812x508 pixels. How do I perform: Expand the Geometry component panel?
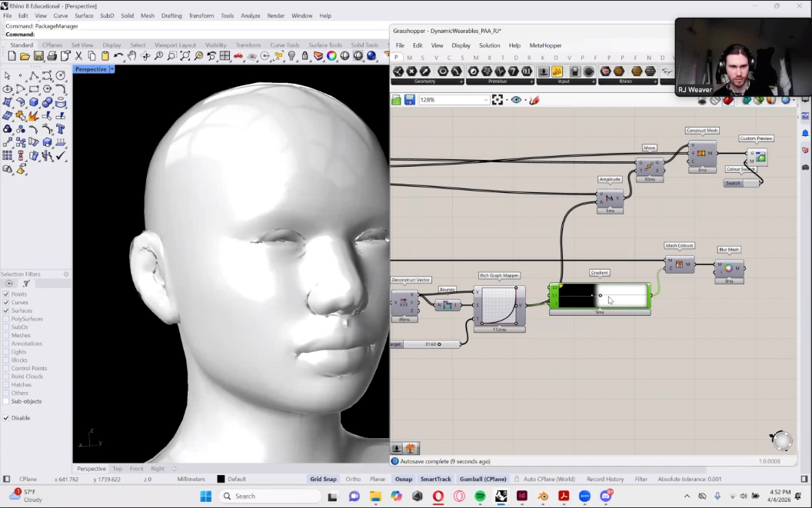tap(461, 81)
